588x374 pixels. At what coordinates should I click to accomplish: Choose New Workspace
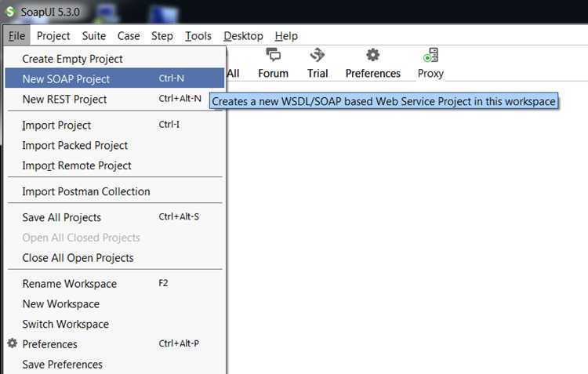[114, 304]
